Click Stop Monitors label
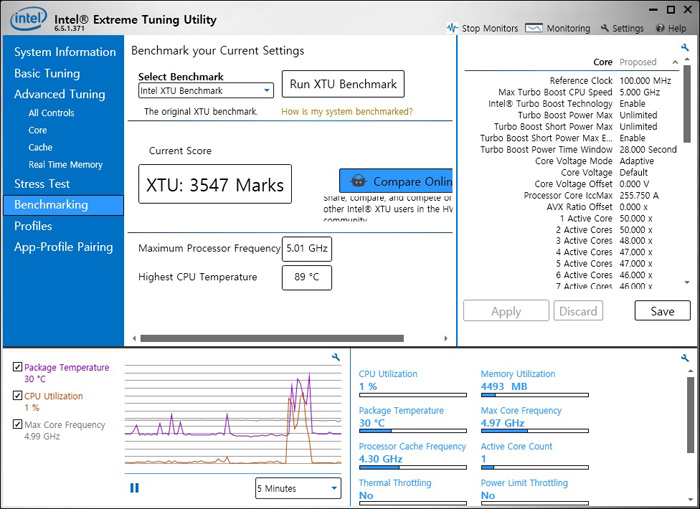Viewport: 700px width, 509px height. (490, 28)
